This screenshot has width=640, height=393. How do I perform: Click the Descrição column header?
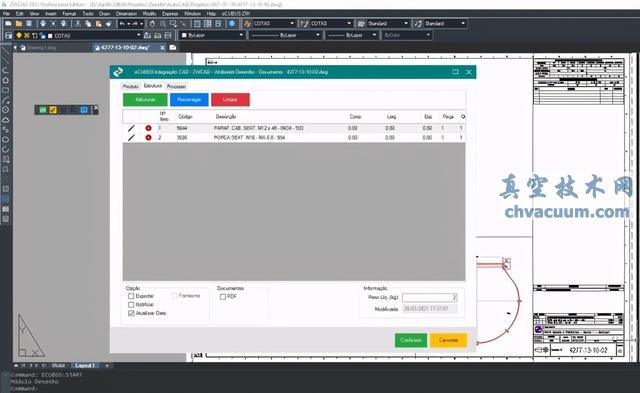tap(226, 117)
